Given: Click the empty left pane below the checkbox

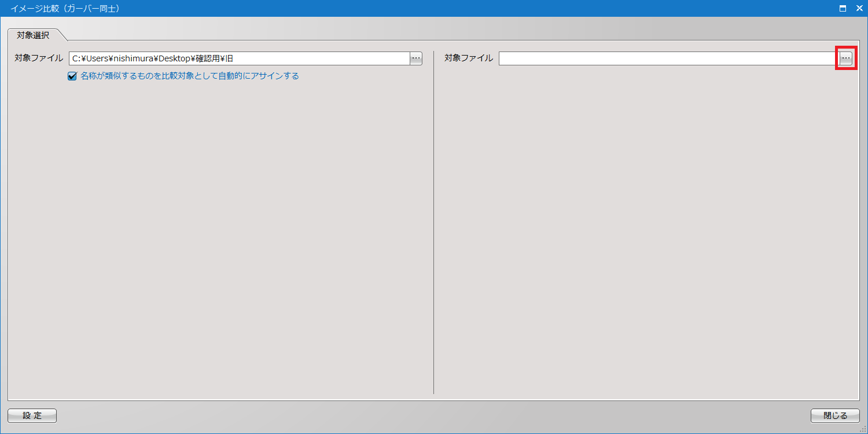Looking at the screenshot, I should pyautogui.click(x=220, y=231).
